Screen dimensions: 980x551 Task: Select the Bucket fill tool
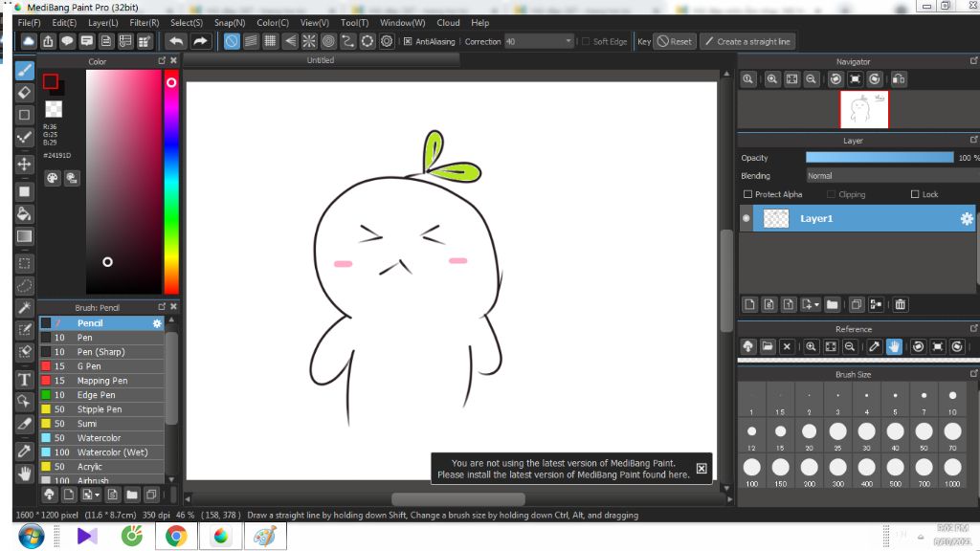[x=25, y=213]
